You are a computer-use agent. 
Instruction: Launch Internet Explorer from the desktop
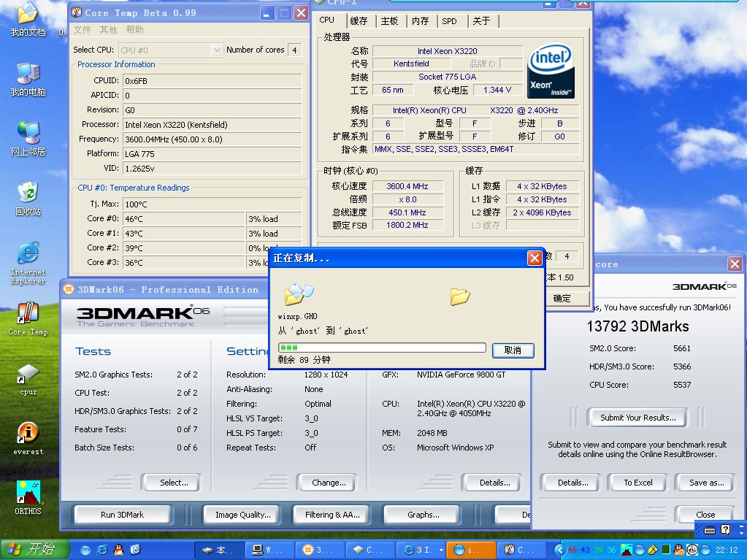click(x=28, y=263)
